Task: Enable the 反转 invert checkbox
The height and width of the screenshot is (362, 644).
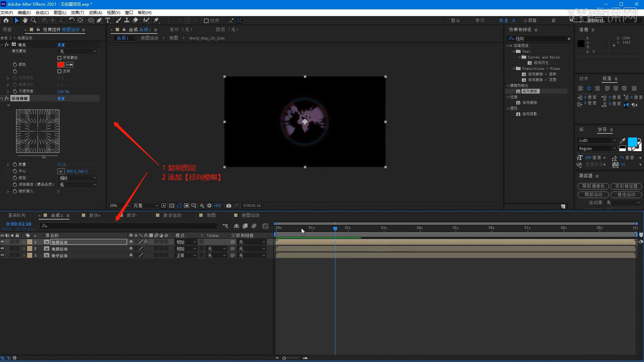Action: point(59,71)
